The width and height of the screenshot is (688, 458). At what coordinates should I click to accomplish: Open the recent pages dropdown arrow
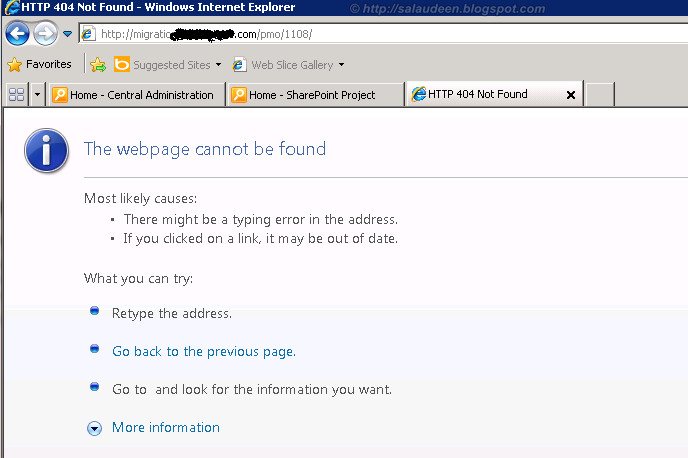[67, 34]
